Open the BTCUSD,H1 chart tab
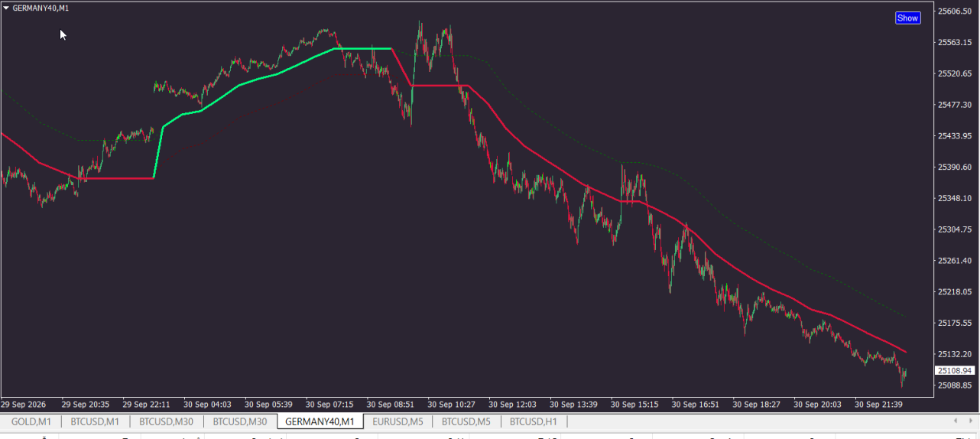This screenshot has height=439, width=980. (534, 421)
